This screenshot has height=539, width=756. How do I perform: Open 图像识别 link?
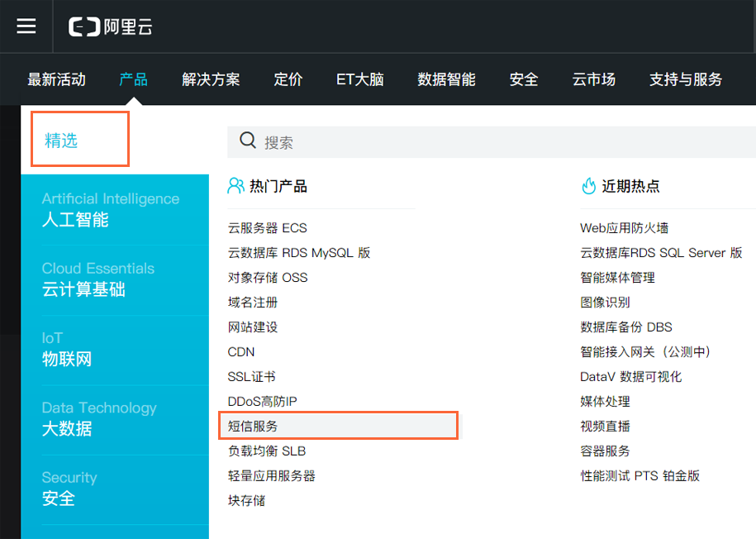pyautogui.click(x=605, y=303)
